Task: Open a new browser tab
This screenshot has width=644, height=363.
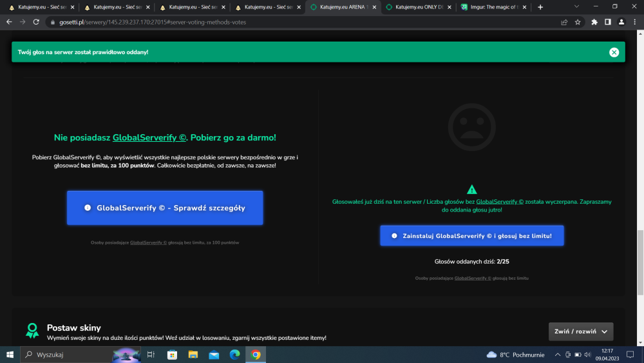Action: (540, 7)
